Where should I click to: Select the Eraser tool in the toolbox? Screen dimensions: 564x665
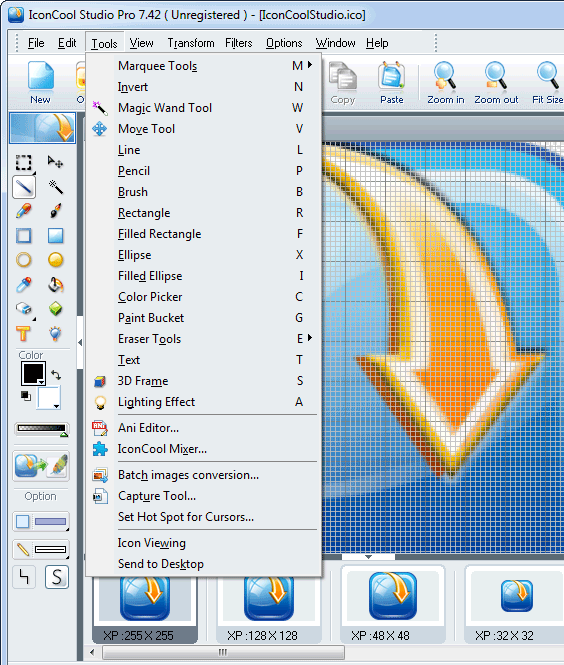24,309
